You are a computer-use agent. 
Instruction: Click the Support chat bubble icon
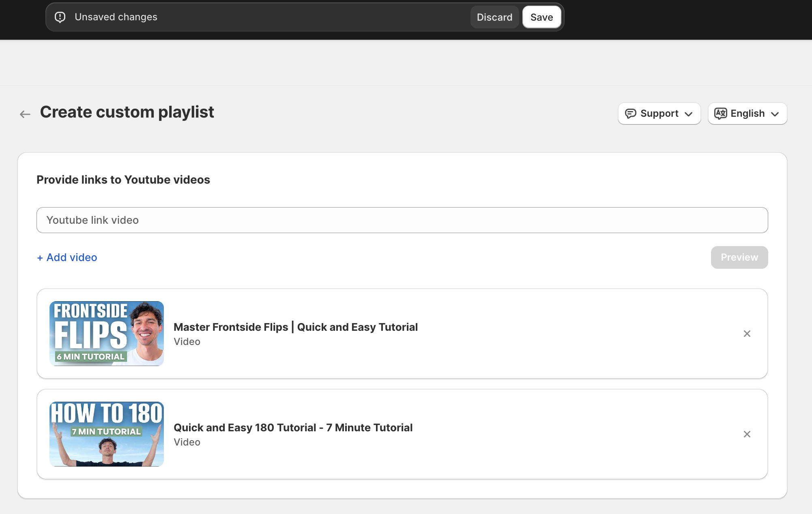point(630,114)
